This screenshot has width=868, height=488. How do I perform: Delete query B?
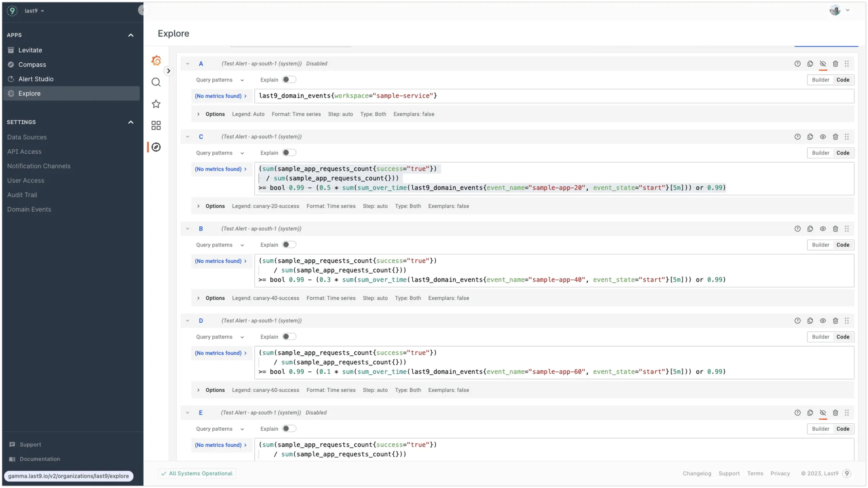point(835,229)
